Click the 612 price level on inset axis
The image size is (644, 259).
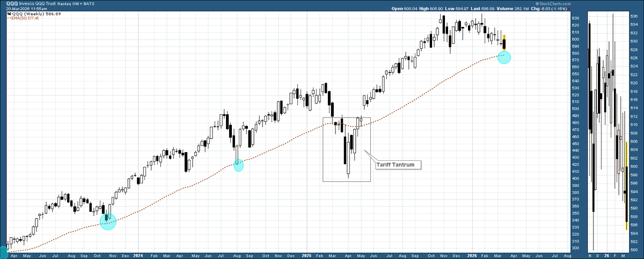[634, 116]
